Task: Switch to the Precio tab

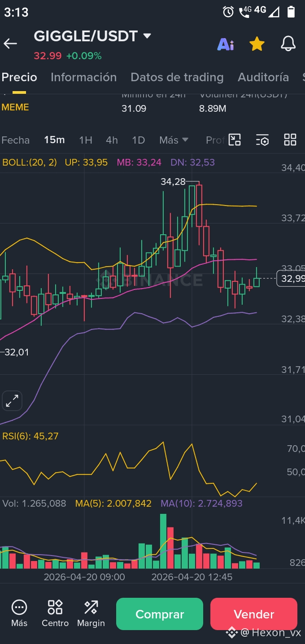Action: pyautogui.click(x=19, y=77)
